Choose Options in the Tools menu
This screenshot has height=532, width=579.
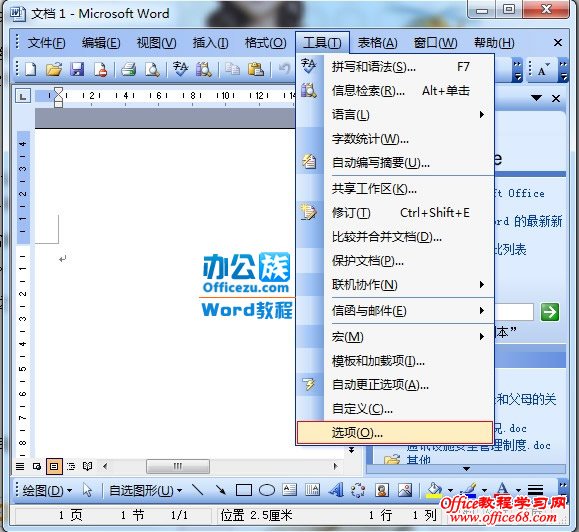[x=395, y=433]
